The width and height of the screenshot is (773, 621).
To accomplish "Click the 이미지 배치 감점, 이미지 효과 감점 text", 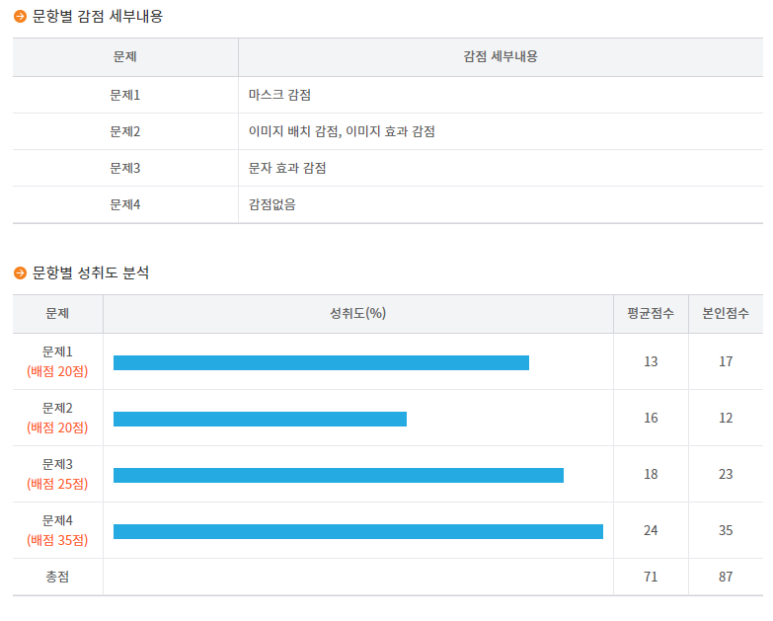I will (342, 132).
